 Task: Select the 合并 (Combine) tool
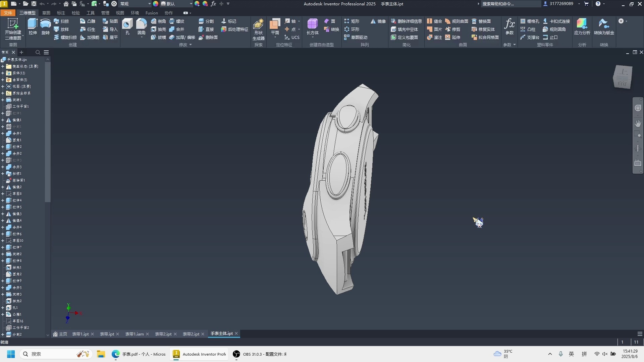(x=177, y=29)
